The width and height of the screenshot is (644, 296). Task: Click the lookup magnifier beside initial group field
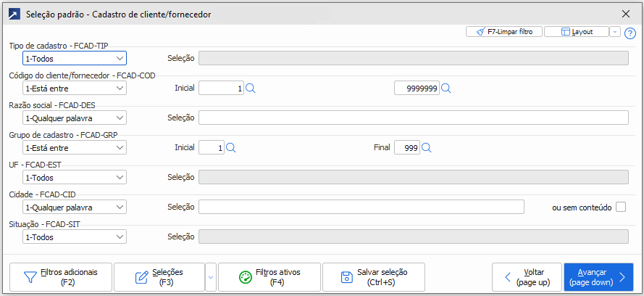tap(231, 147)
